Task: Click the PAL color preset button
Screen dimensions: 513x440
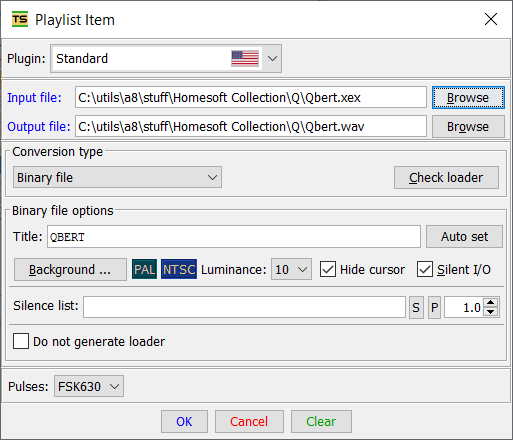Action: pos(144,269)
